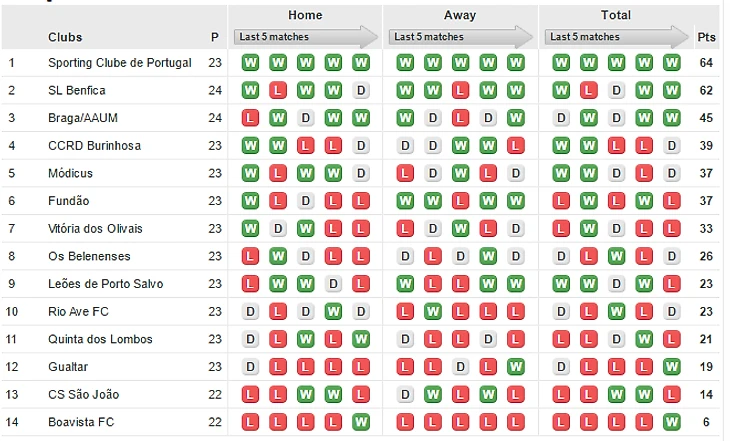Select the Home column group header
Viewport: 730px width, 441px height.
coord(305,15)
